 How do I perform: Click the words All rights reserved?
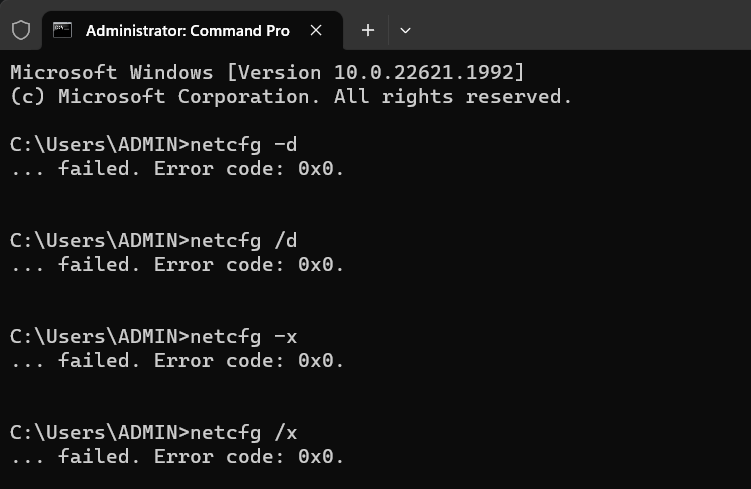pos(453,97)
